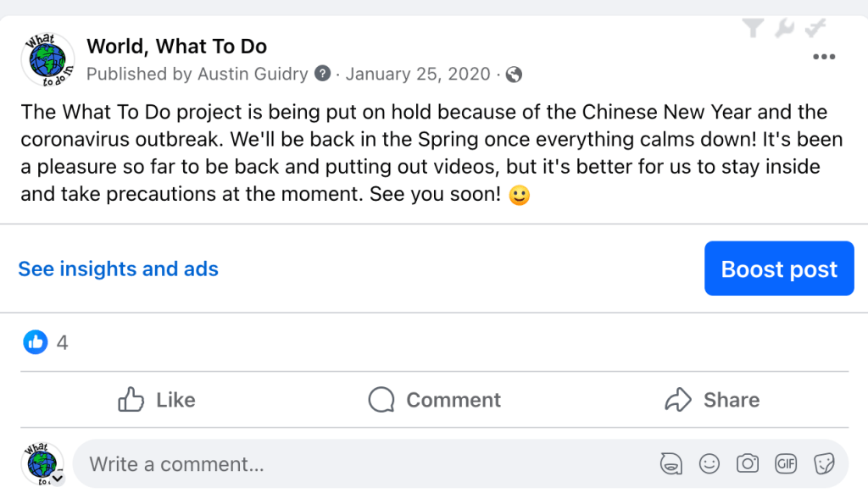This screenshot has width=868, height=493.
Task: Insert an emoji in the comment
Action: point(709,464)
